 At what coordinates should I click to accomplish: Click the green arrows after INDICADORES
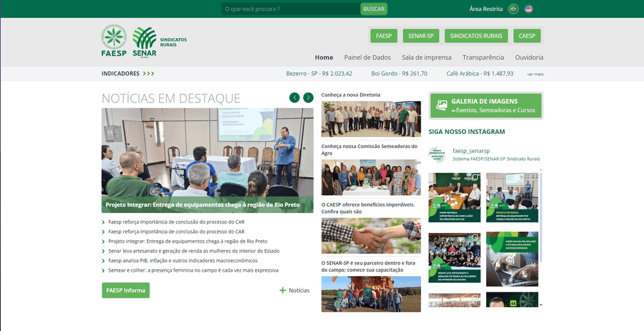[148, 73]
